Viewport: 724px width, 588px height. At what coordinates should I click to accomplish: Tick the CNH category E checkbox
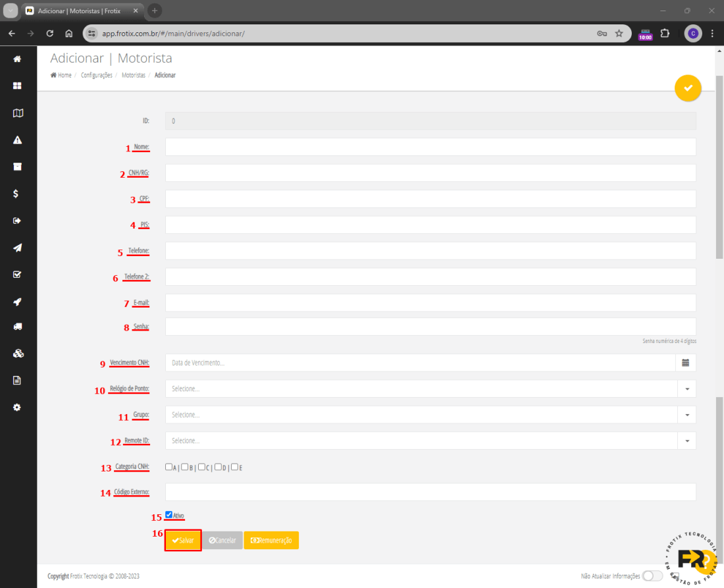tap(234, 467)
